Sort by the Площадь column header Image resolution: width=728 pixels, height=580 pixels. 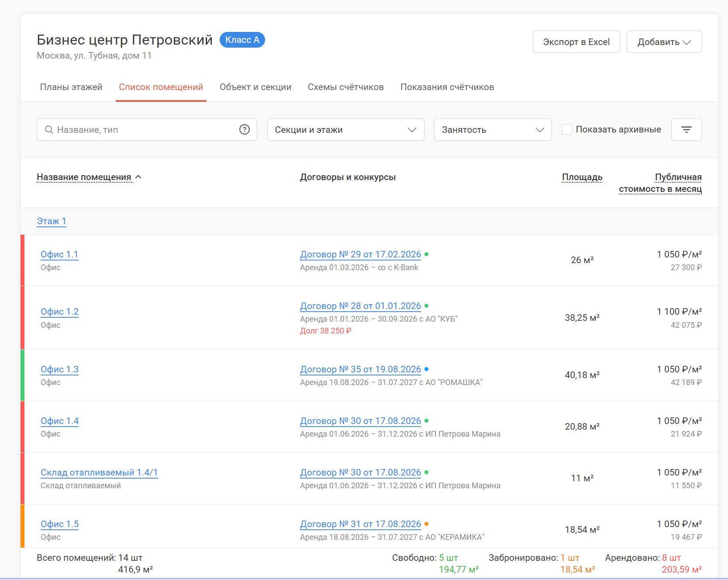pos(582,177)
